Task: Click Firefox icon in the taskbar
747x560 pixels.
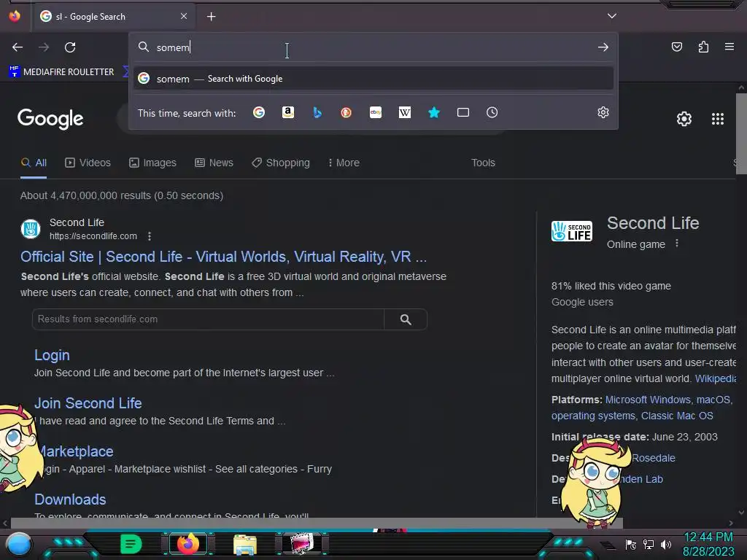Action: point(188,544)
